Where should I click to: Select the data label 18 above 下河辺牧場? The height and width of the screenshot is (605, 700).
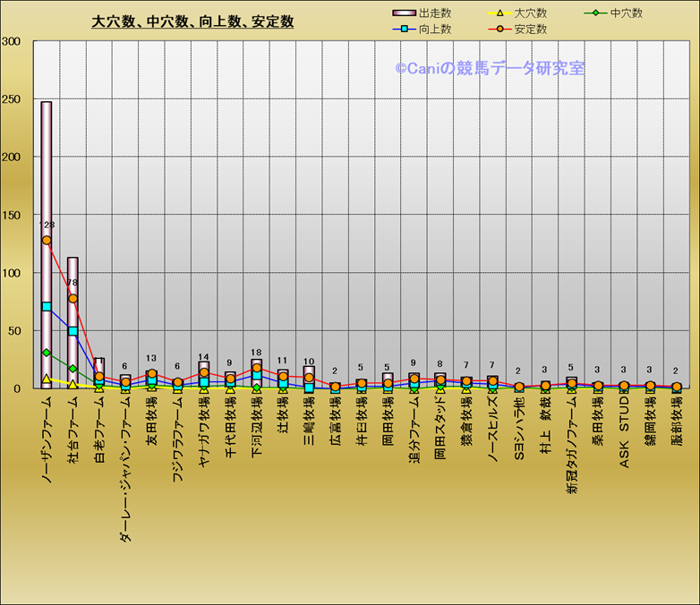tap(256, 353)
